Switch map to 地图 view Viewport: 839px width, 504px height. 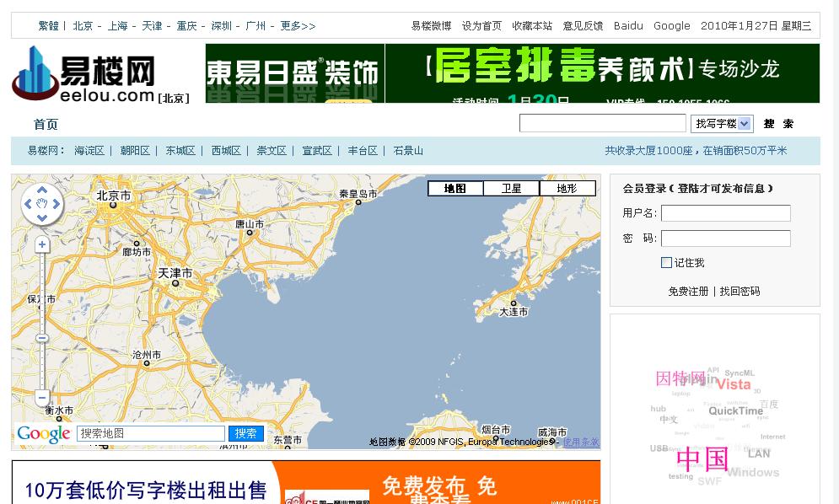pos(455,188)
